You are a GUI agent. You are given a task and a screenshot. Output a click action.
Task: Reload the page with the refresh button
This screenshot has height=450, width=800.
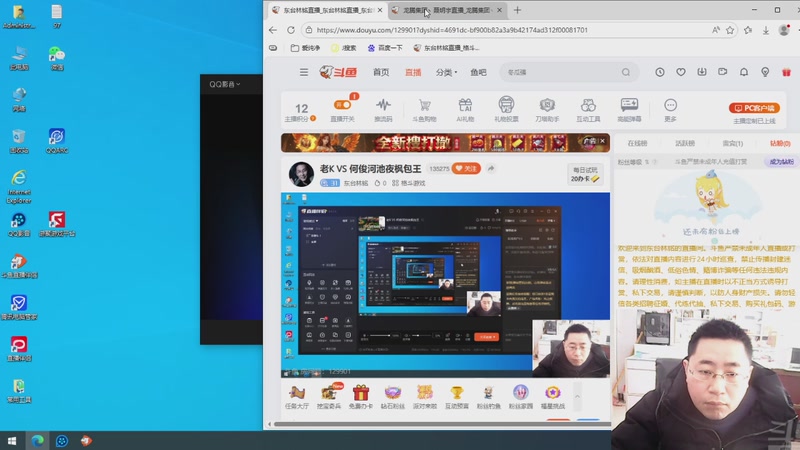click(x=291, y=30)
